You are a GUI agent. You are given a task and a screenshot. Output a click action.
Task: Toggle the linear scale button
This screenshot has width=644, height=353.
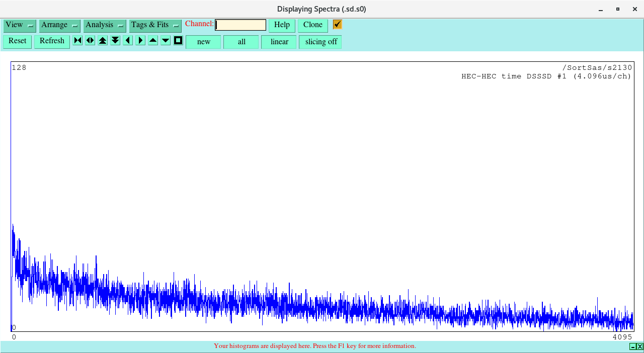[279, 42]
